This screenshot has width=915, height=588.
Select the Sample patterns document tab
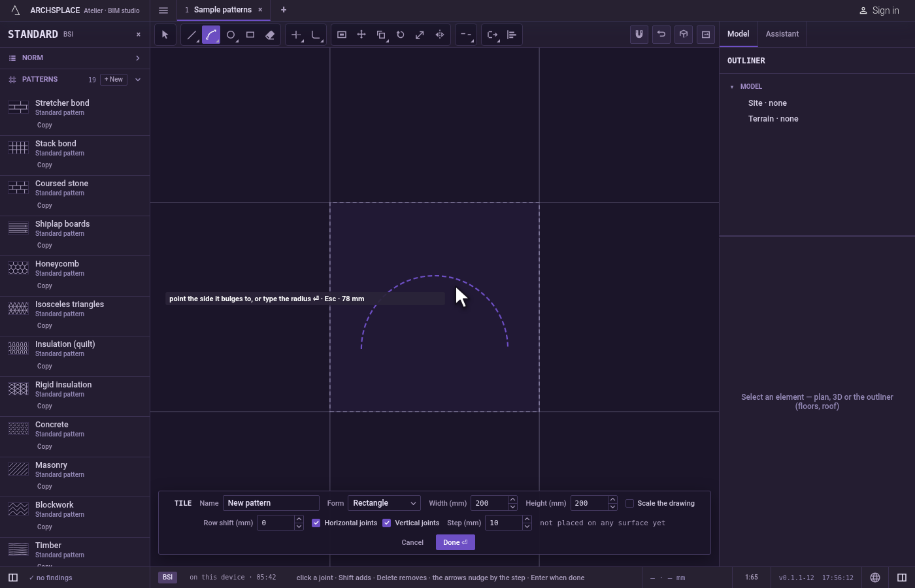(x=222, y=10)
